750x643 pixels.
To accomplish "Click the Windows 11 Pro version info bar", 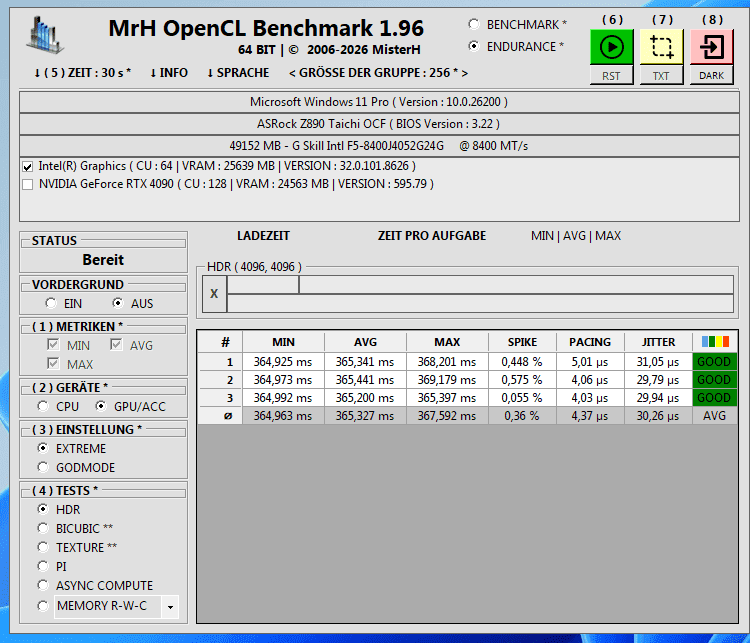I will pos(379,102).
